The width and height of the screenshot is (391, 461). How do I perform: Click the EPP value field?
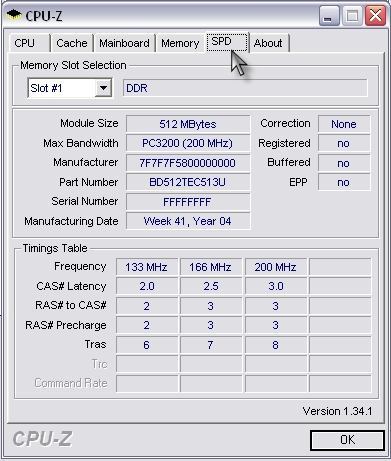344,182
